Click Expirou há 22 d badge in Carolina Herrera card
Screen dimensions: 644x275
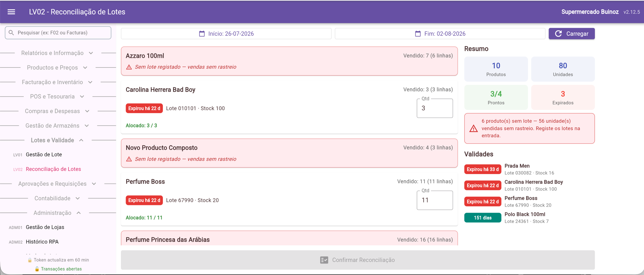[144, 108]
